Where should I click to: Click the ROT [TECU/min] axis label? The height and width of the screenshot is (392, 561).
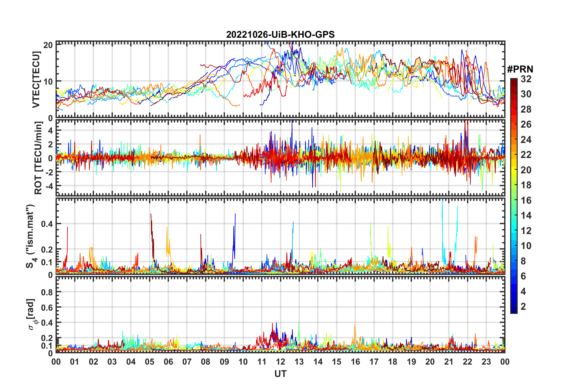coord(38,158)
